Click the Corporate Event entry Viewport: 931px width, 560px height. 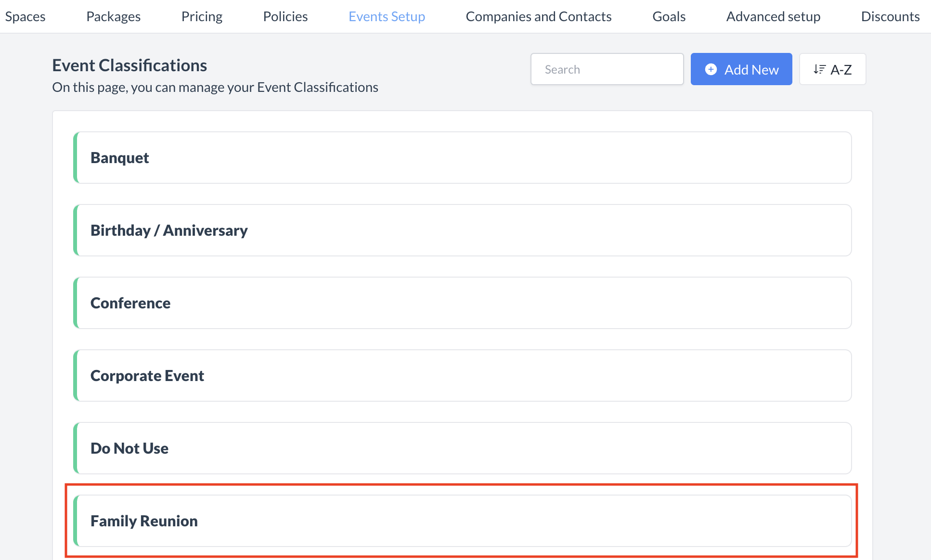[x=462, y=375]
